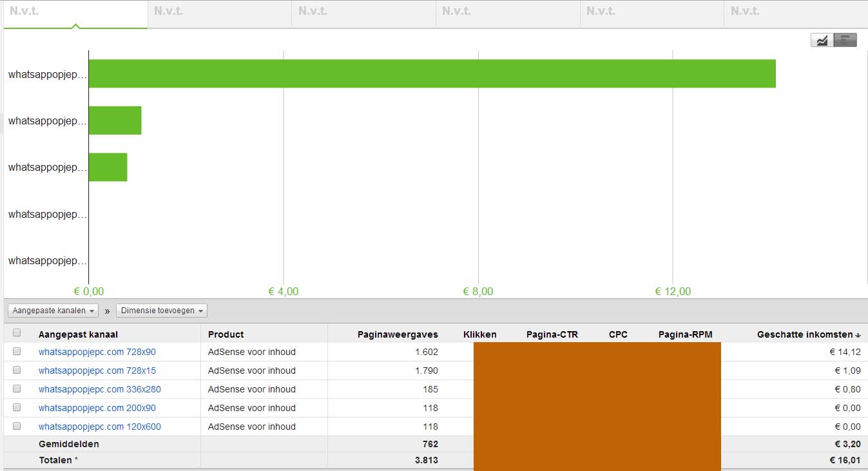Click the € 0,00 axis label
Viewport: 868px width, 471px height.
[89, 291]
